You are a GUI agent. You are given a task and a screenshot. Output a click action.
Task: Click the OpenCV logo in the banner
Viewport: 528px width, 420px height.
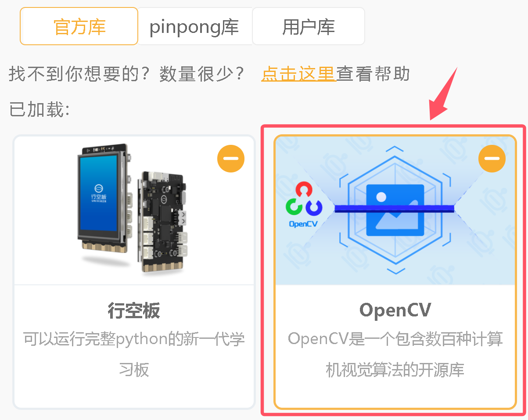tap(304, 205)
